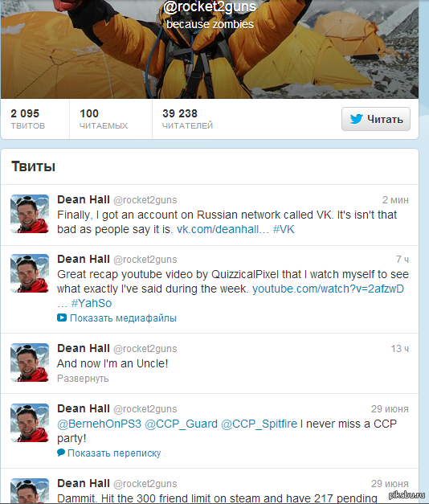Click the Twitter bird icon on Читать button

click(x=356, y=119)
